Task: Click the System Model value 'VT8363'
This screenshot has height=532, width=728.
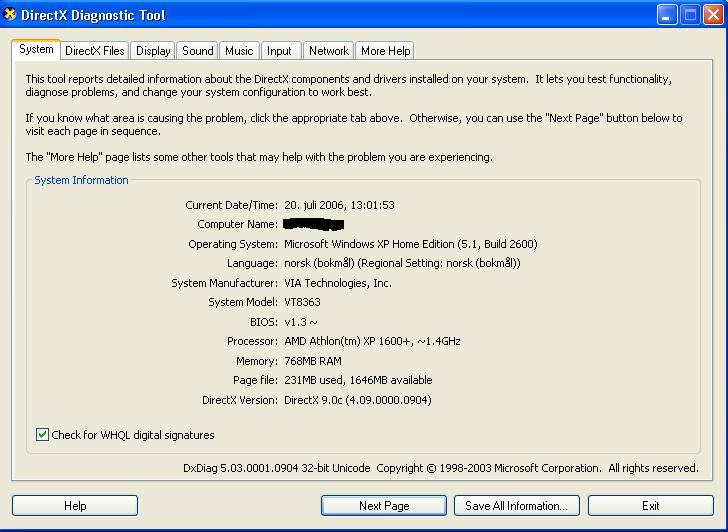Action: pyautogui.click(x=302, y=302)
